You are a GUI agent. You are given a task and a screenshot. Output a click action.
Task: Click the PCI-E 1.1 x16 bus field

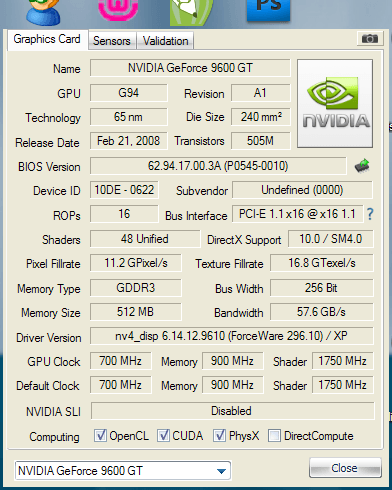(297, 214)
